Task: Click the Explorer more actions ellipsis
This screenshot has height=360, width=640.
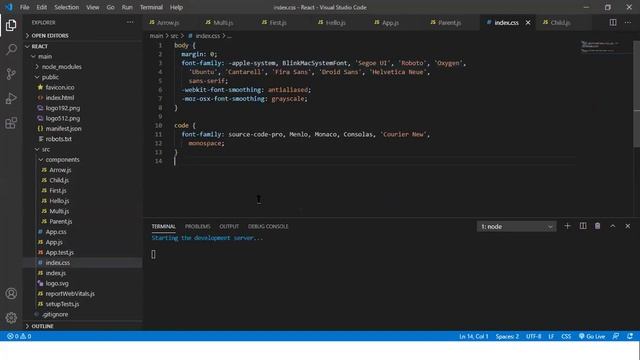Action: [130, 22]
